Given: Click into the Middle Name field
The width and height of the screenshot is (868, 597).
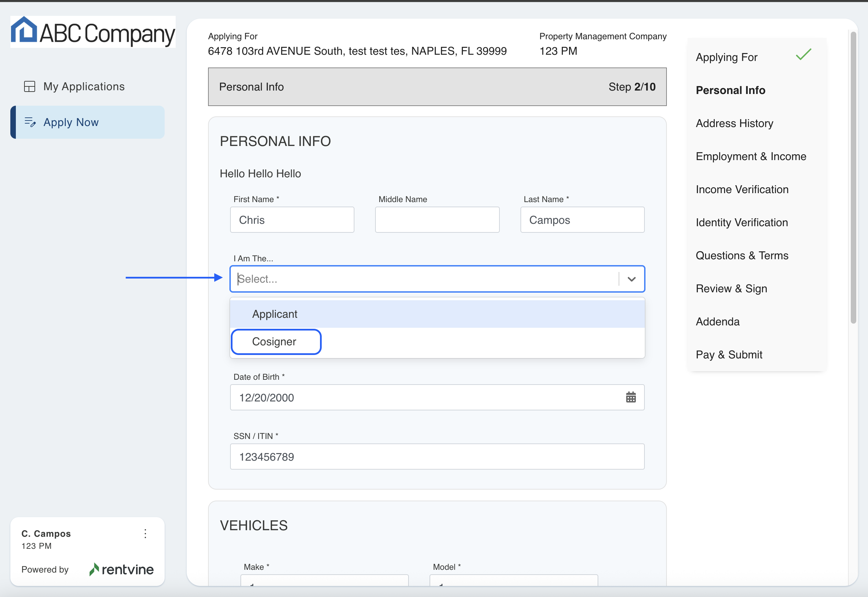Looking at the screenshot, I should coord(437,220).
